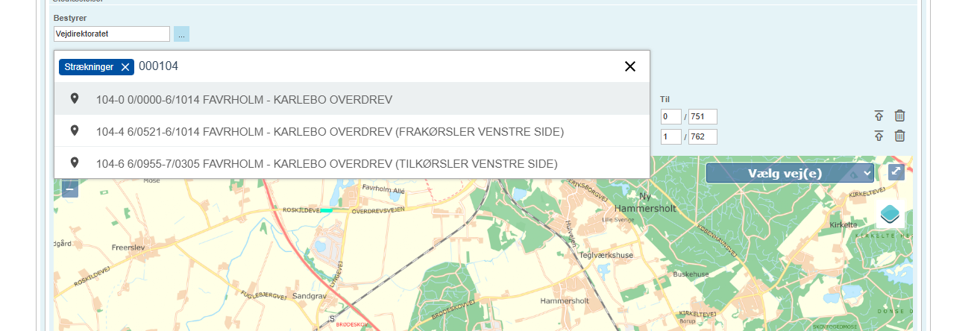Open the map layers switcher
Screen dimensions: 980x331
(x=891, y=214)
